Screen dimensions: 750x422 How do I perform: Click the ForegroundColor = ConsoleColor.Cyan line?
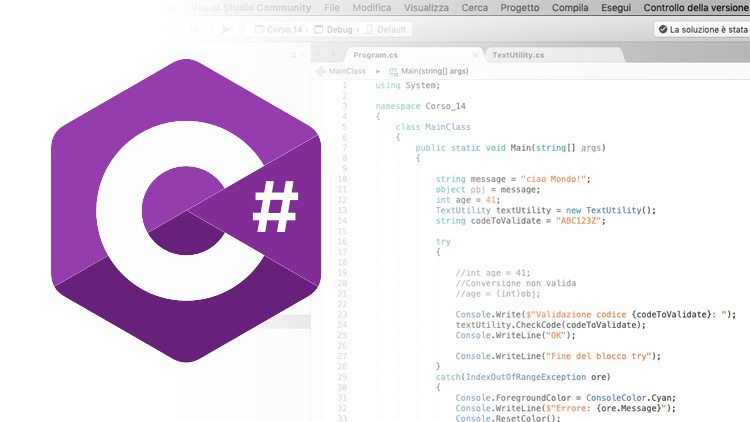pyautogui.click(x=566, y=398)
